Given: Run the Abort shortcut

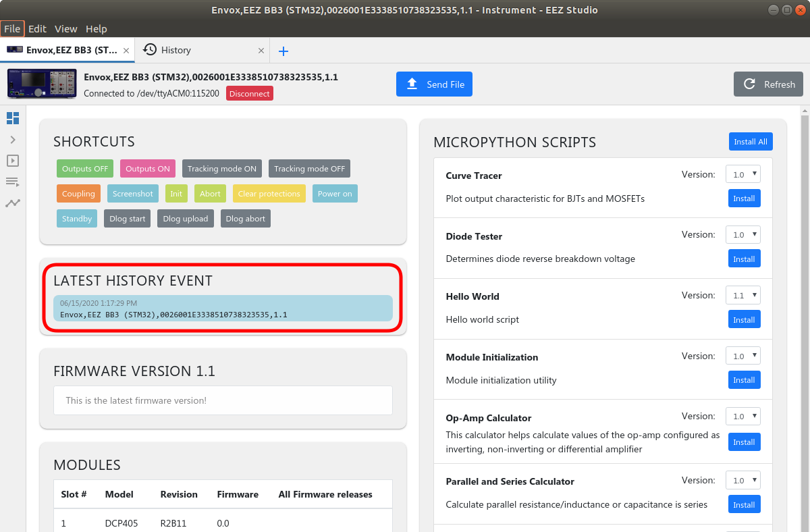Looking at the screenshot, I should (x=210, y=194).
